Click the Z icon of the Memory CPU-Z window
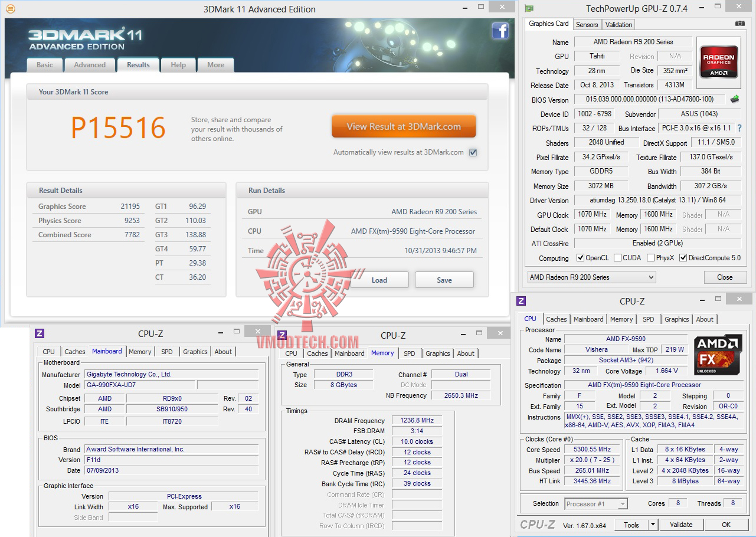Viewport: 756px width, 537px height. click(282, 335)
